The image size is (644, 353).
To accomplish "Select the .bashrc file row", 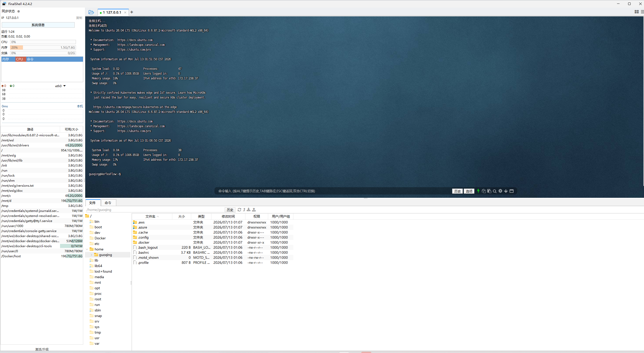I will [x=213, y=252].
